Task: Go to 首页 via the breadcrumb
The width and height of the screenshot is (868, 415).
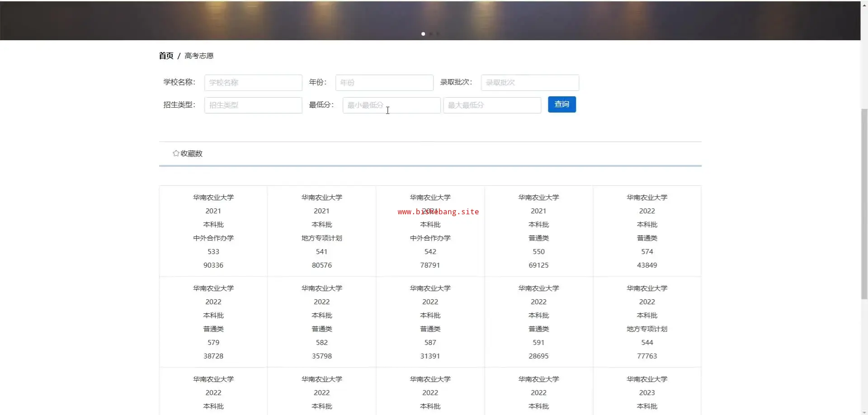Action: [x=166, y=56]
